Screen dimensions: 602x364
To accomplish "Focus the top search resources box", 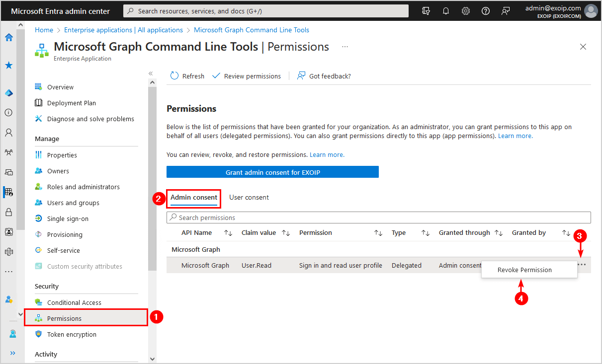I will (x=266, y=11).
